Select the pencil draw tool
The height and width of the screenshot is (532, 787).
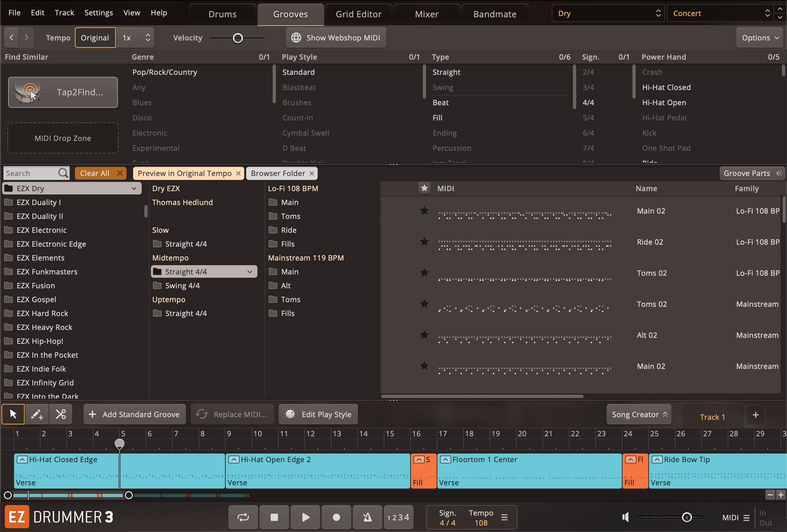37,414
